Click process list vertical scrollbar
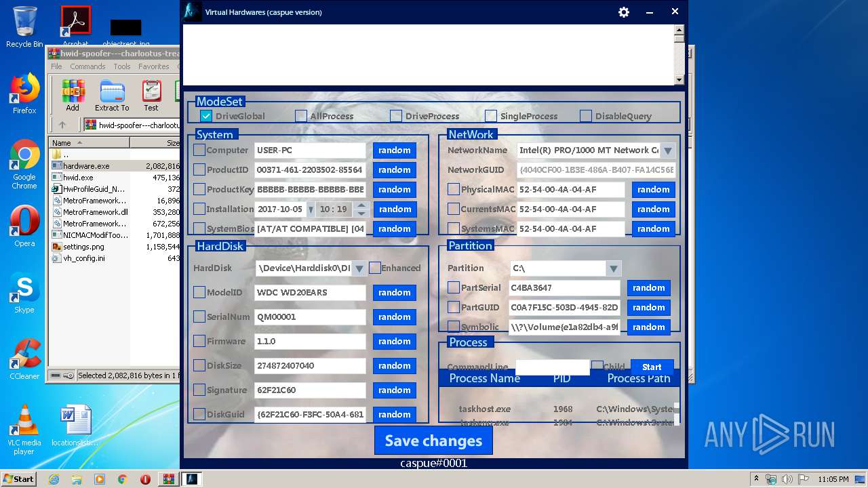The width and height of the screenshot is (868, 488). [x=676, y=413]
